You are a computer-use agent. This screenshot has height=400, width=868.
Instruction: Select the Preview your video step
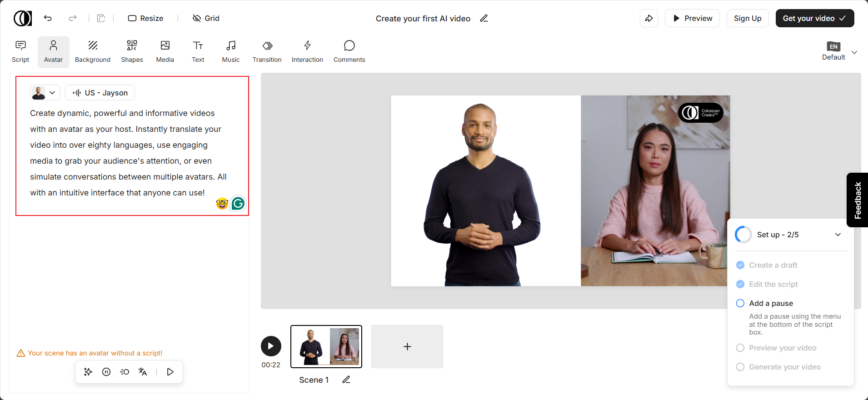[783, 348]
